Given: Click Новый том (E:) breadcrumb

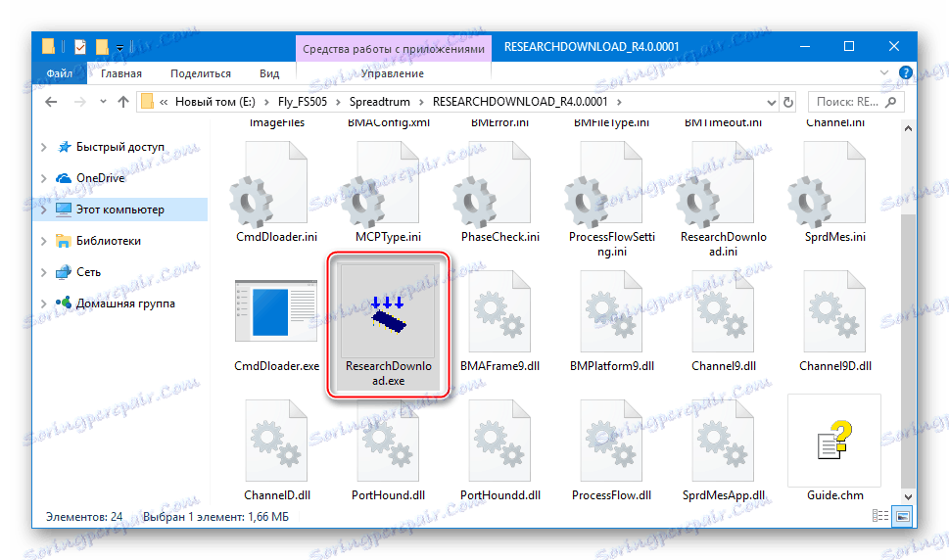Looking at the screenshot, I should pos(214,102).
